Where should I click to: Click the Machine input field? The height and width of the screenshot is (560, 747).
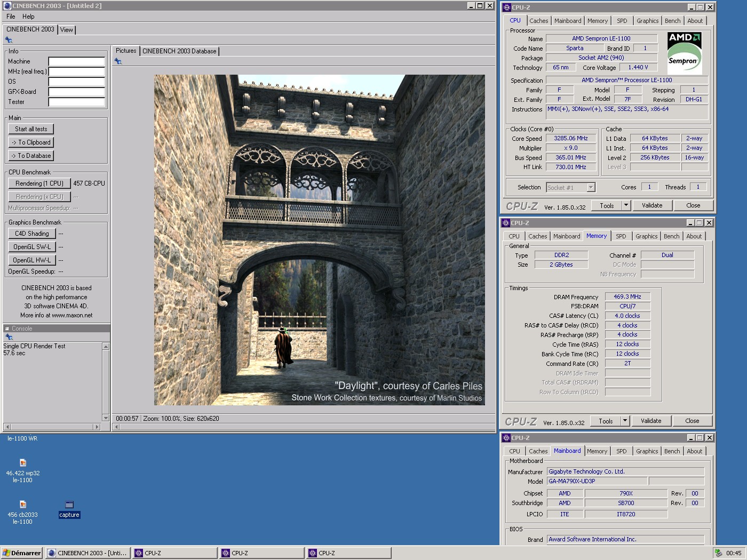point(77,61)
